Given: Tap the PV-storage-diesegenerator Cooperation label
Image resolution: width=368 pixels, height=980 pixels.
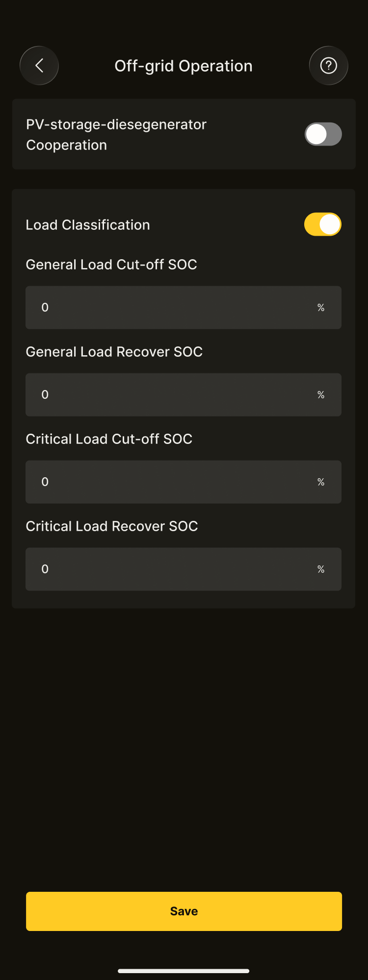Looking at the screenshot, I should (x=116, y=135).
